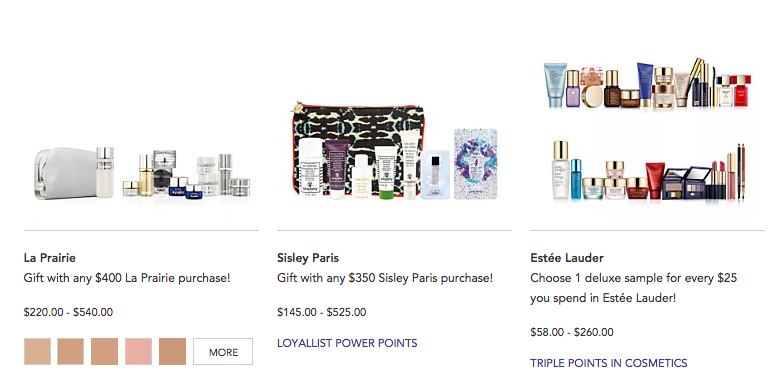This screenshot has height=382, width=770.
Task: Click the $220.00 - $540.00 price range
Action: click(x=68, y=312)
